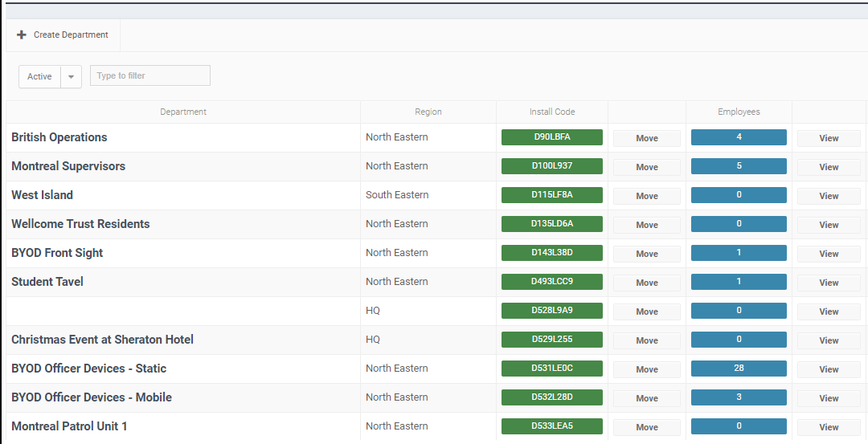The height and width of the screenshot is (444, 868).
Task: Click the West Island department name
Action: pyautogui.click(x=42, y=195)
